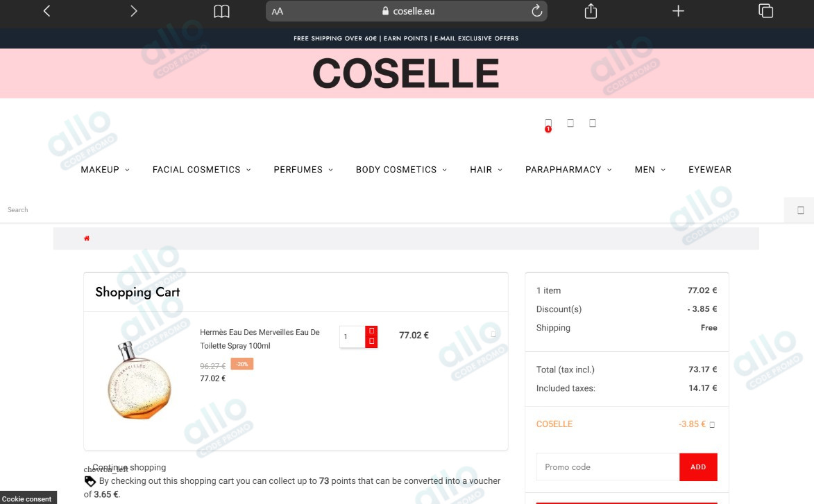Viewport: 814px width, 504px height.
Task: Select the EYEWEAR menu item
Action: pyautogui.click(x=709, y=169)
